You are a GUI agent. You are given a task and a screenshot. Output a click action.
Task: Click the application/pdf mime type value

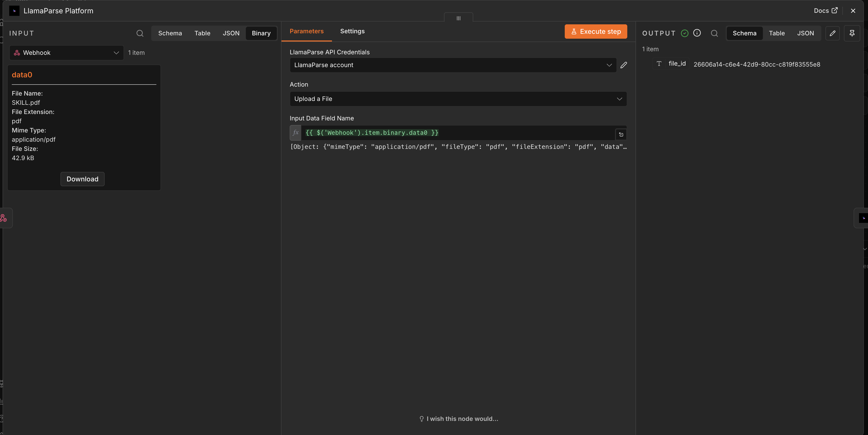coord(34,139)
